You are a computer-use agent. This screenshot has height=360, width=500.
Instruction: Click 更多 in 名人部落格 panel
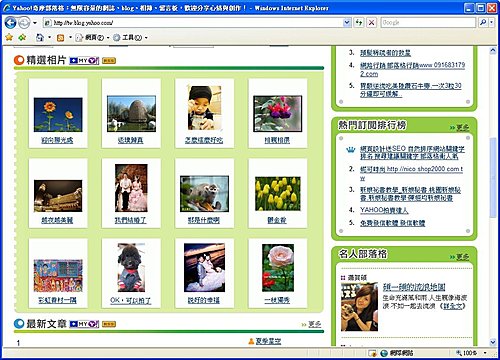point(463,257)
